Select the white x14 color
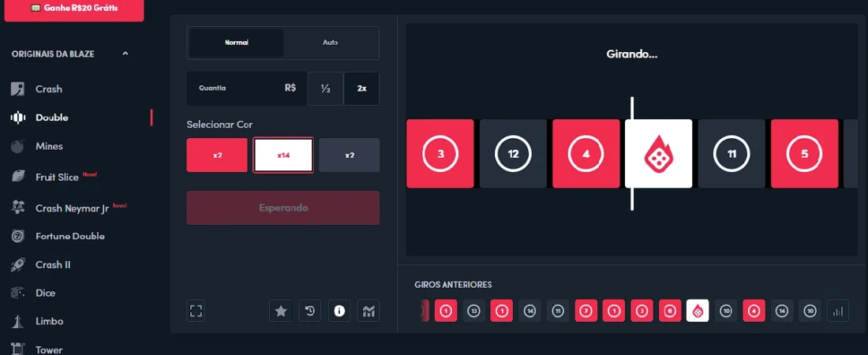Viewport: 868px width, 355px height. click(x=283, y=155)
